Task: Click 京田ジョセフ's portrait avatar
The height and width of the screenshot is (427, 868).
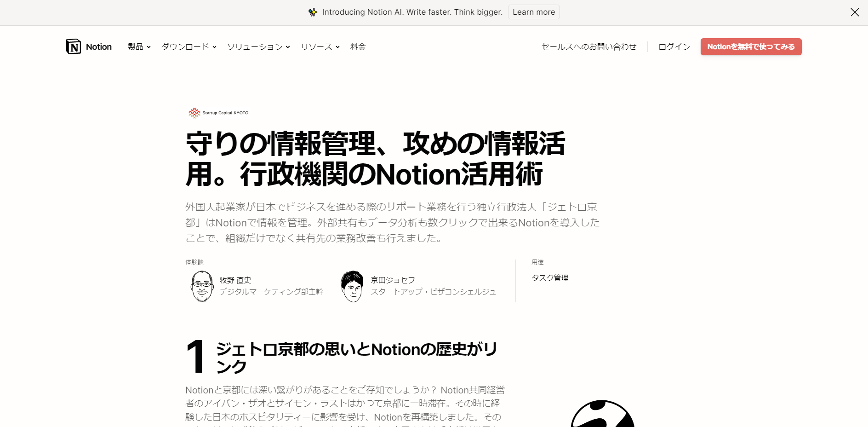Action: pos(353,286)
